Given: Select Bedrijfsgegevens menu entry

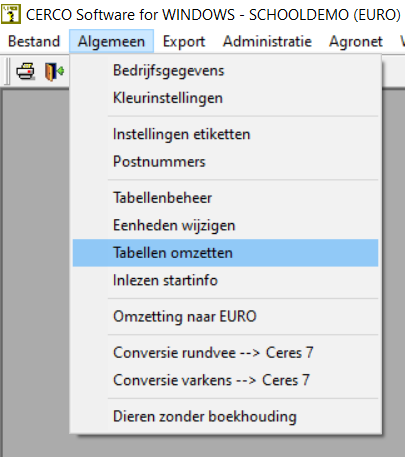Looking at the screenshot, I should [x=225, y=71].
